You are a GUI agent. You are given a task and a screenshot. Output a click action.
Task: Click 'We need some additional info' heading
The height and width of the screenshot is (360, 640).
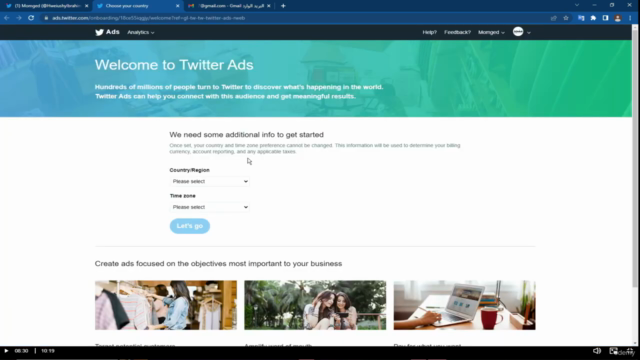247,135
